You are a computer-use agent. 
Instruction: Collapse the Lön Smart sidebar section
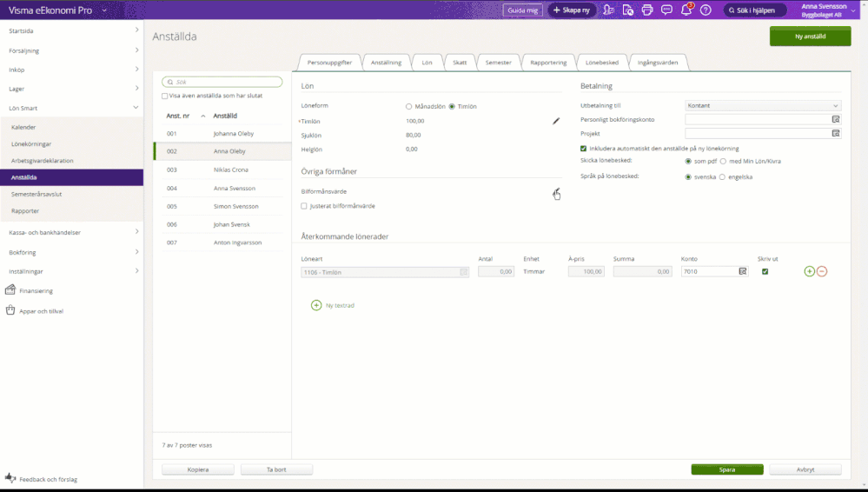click(136, 108)
